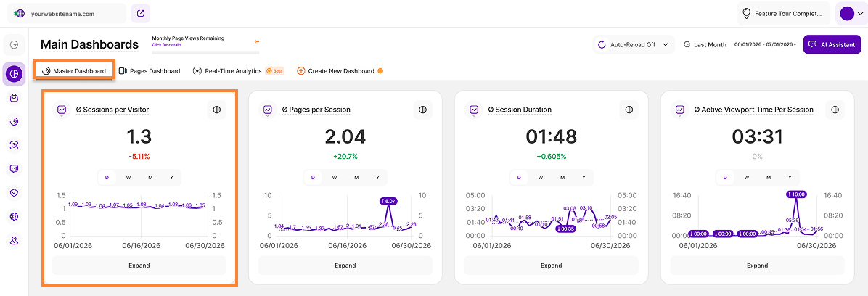Screen dimensions: 868x296
Task: Click the chat bubble sidebar icon
Action: click(x=14, y=169)
